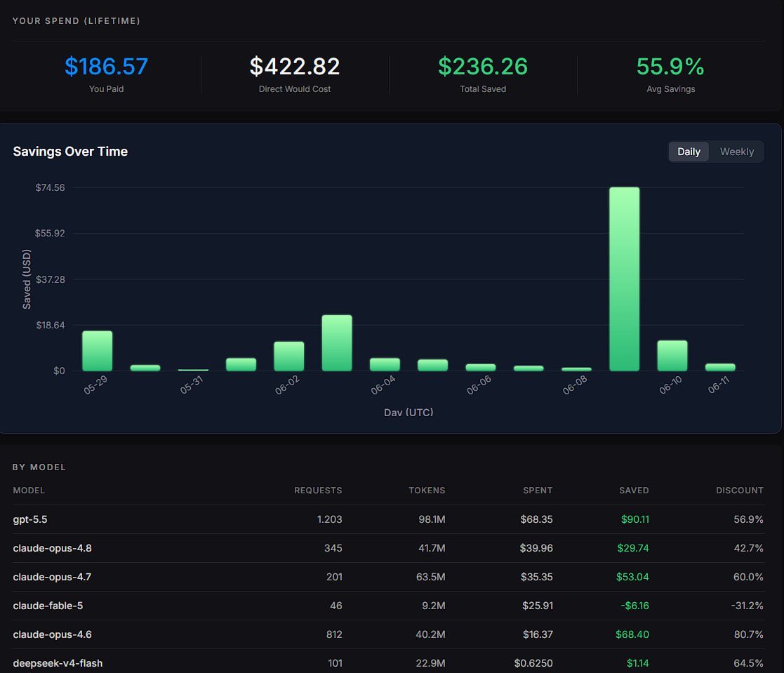Image resolution: width=784 pixels, height=673 pixels.
Task: Click gpt-5.5 discount 56.9%
Action: [748, 519]
